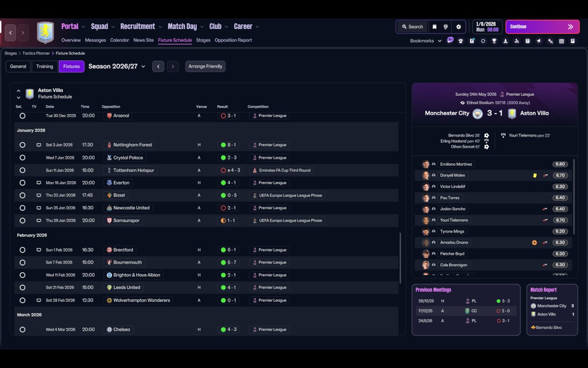The height and width of the screenshot is (368, 588).
Task: Click the Manchester City crest in match header
Action: pyautogui.click(x=478, y=113)
